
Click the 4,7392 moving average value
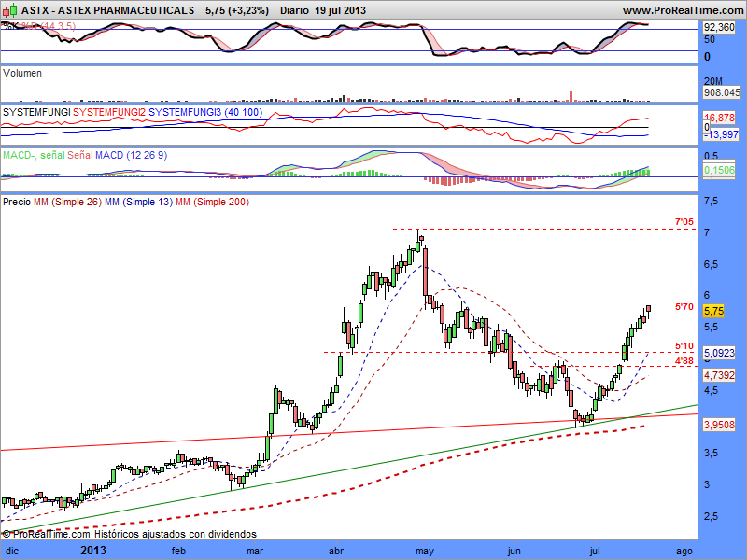click(x=719, y=375)
